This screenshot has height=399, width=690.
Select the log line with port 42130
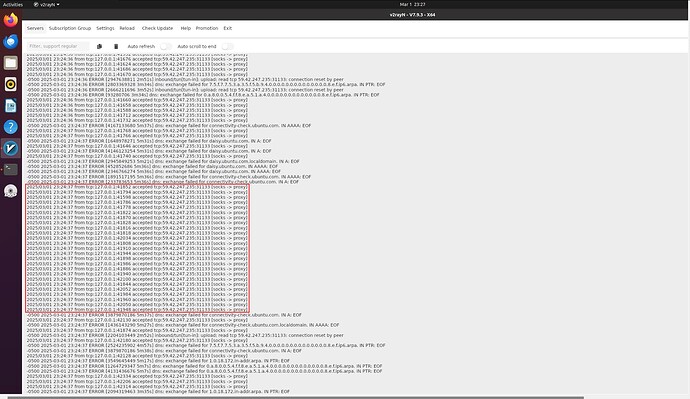(137, 320)
